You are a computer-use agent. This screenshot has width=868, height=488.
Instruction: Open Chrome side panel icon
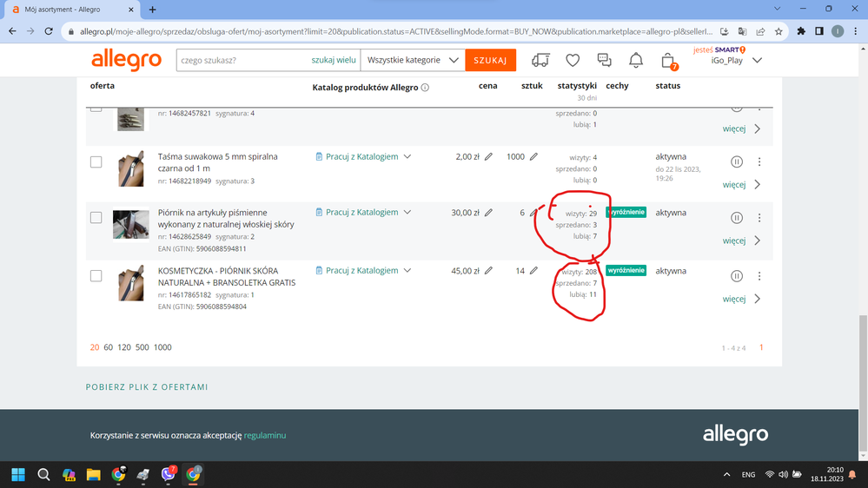(x=819, y=31)
